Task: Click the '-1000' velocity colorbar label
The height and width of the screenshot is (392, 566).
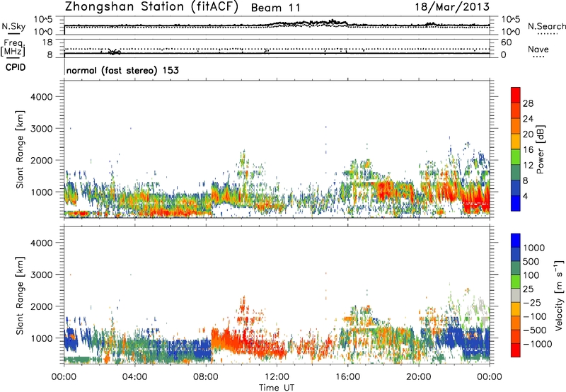Action: 537,344
